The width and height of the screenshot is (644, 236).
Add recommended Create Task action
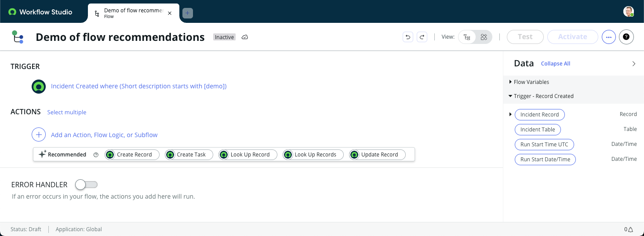189,155
